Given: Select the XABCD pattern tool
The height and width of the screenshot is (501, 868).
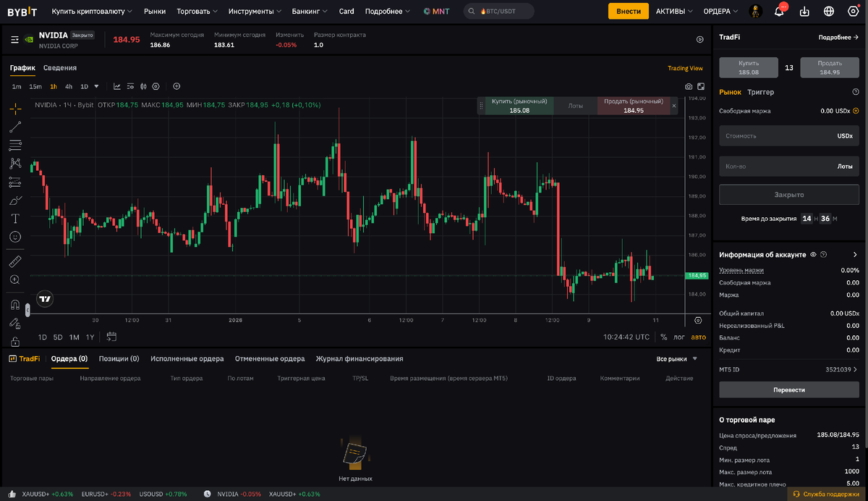Looking at the screenshot, I should 15,164.
